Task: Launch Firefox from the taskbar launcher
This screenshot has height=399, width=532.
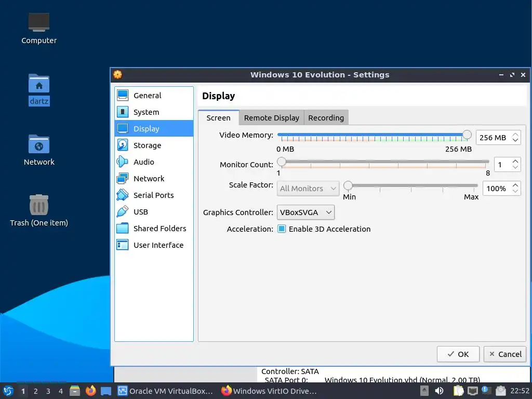Action: (90, 391)
